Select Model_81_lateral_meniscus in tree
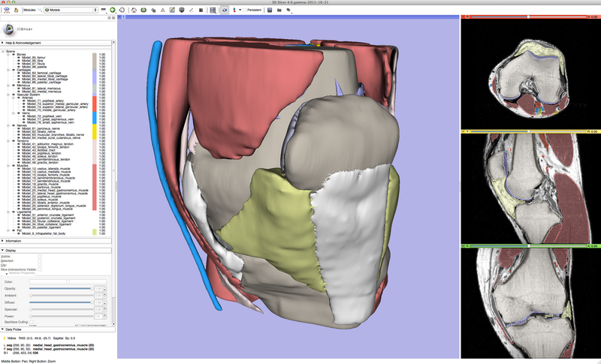601x364 pixels. [x=41, y=89]
